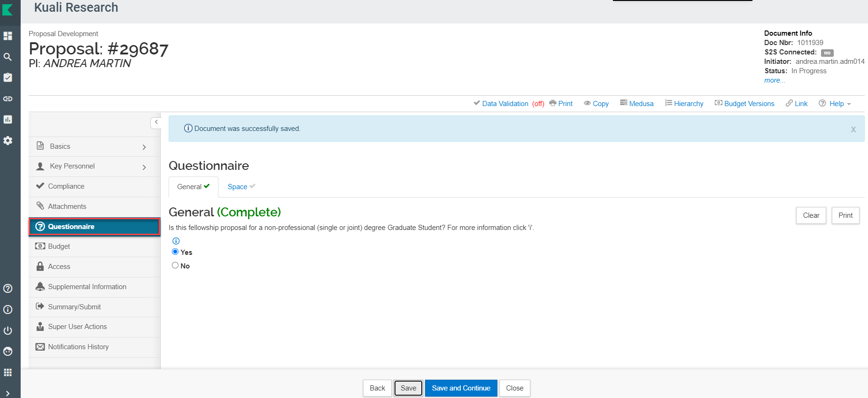Click the info circle icon in left rail

[x=8, y=310]
